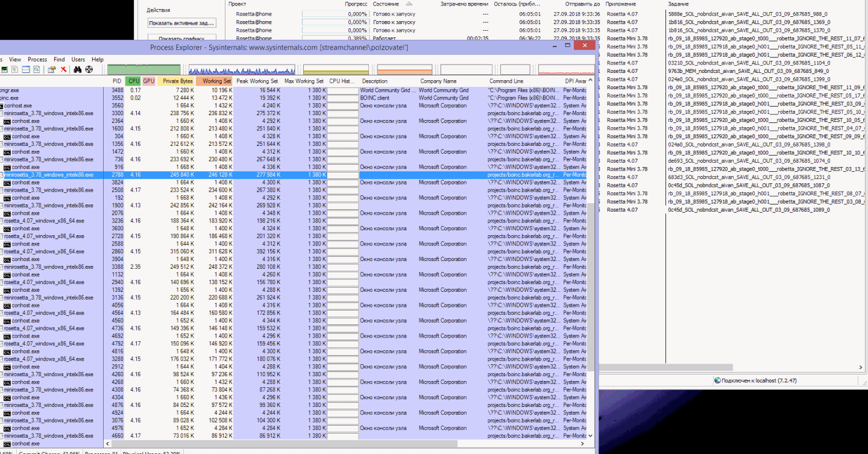Sort BOINC tasks by 'Прогресс' column

[x=356, y=4]
